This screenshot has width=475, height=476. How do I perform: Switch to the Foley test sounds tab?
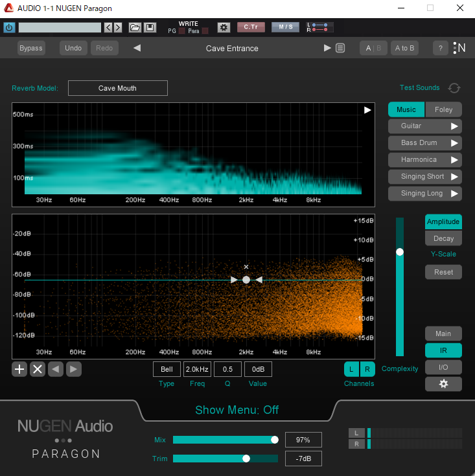coord(443,109)
